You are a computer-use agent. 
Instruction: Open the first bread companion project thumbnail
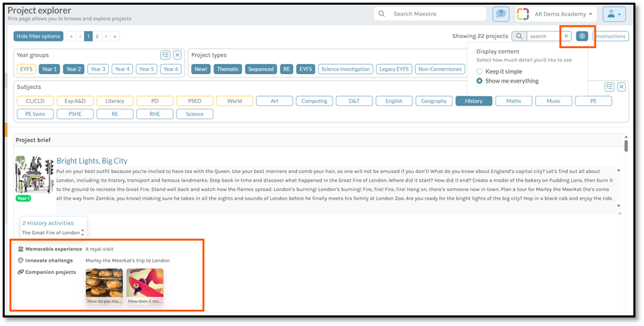[x=104, y=283]
